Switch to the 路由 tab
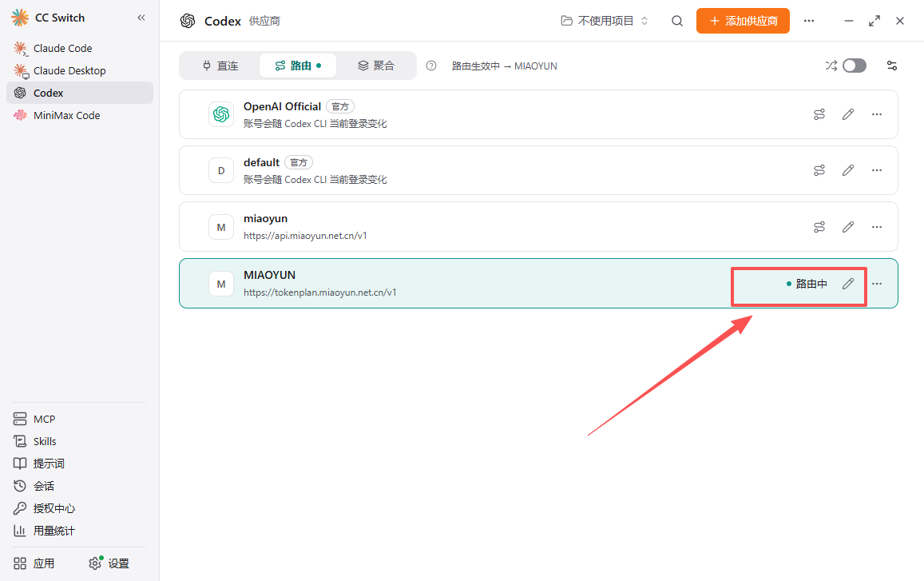The height and width of the screenshot is (581, 924). 298,66
